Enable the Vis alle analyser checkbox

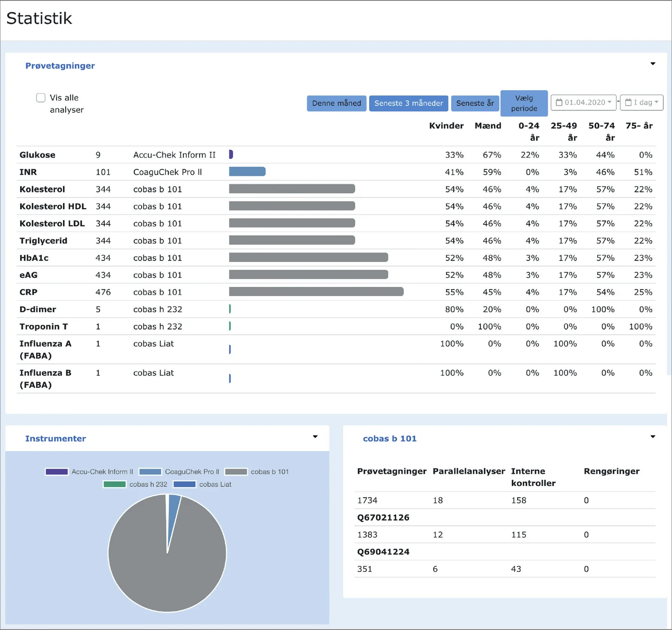pyautogui.click(x=41, y=98)
